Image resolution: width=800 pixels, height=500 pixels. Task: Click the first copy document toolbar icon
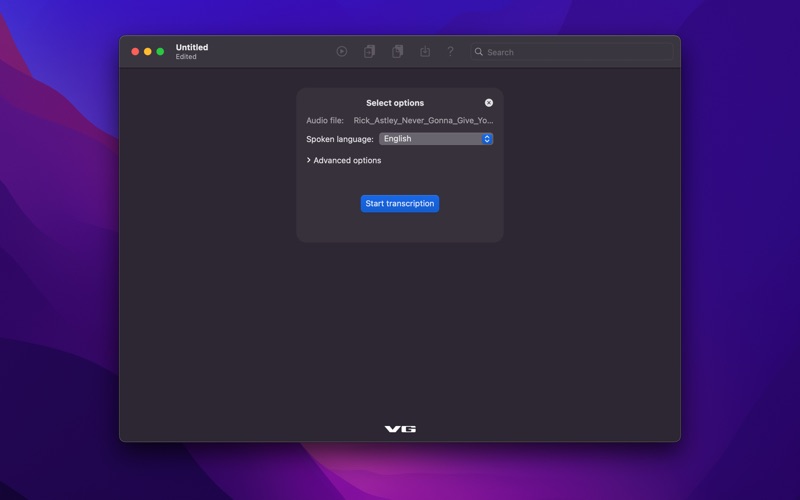tap(369, 52)
